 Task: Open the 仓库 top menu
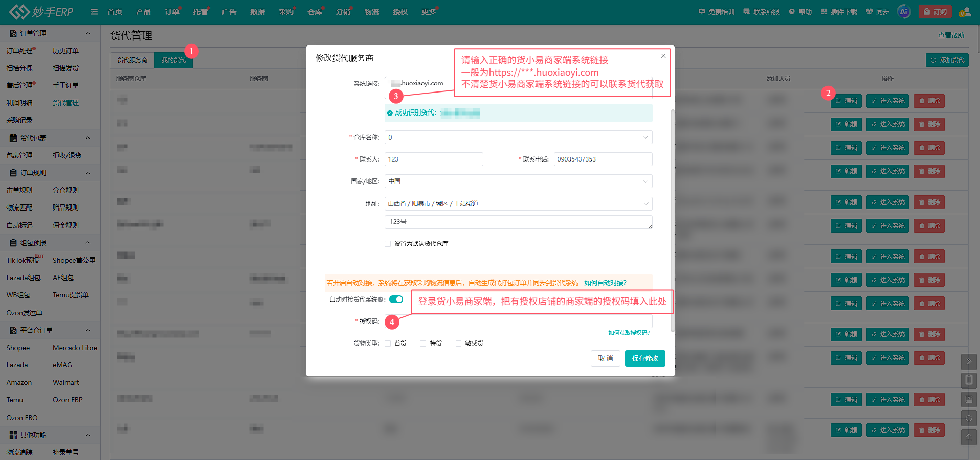coord(315,12)
